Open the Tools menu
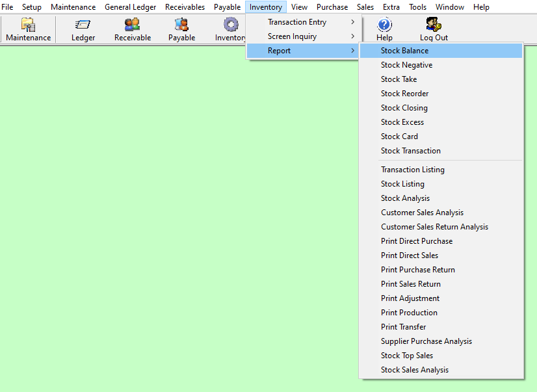This screenshot has height=392, width=537. (417, 7)
